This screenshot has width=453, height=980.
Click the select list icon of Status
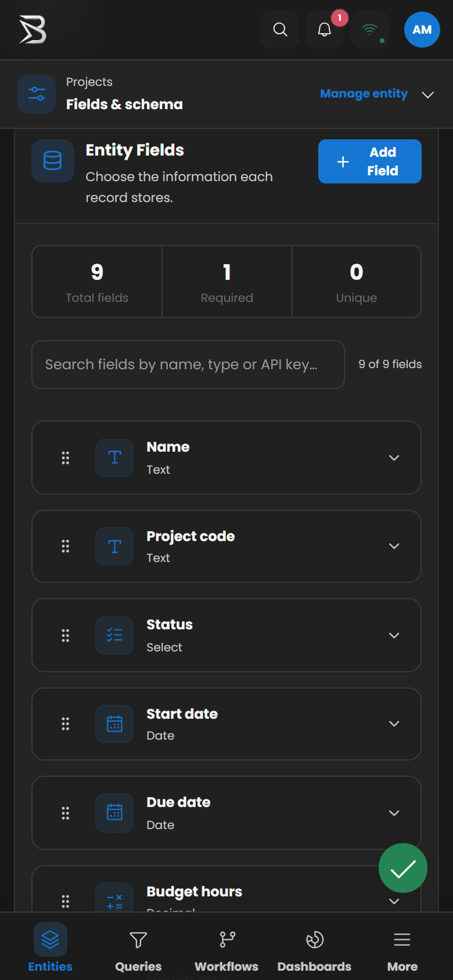114,635
